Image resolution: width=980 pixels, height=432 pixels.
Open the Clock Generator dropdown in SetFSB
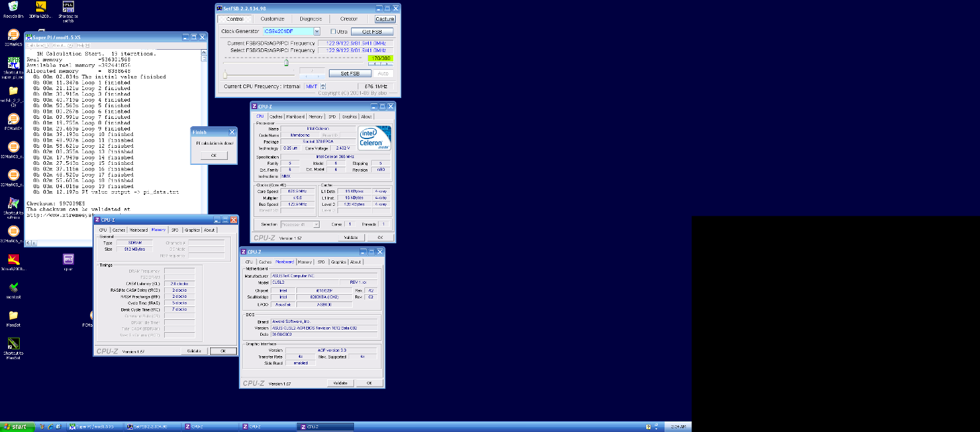[x=317, y=31]
